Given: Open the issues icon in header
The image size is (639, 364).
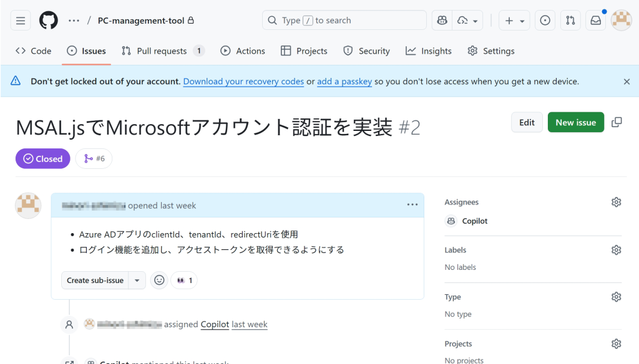Looking at the screenshot, I should tap(545, 21).
